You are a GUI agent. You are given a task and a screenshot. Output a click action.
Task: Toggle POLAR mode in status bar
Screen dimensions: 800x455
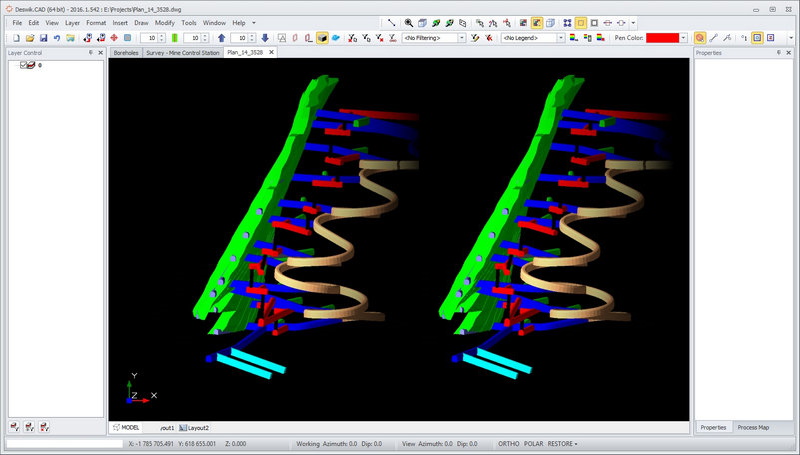click(535, 443)
